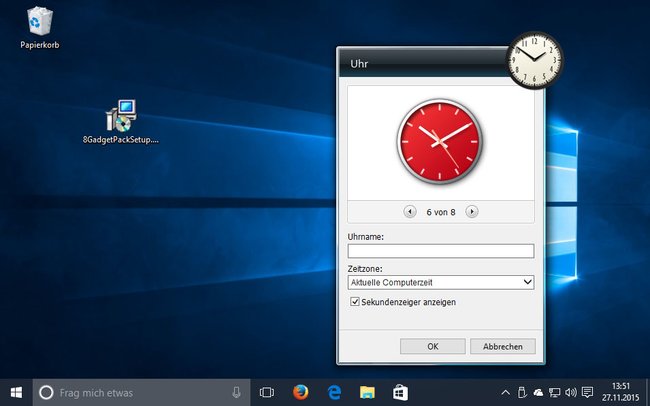Screen dimensions: 650x406
Task: Open File Explorer from taskbar
Action: tap(367, 392)
